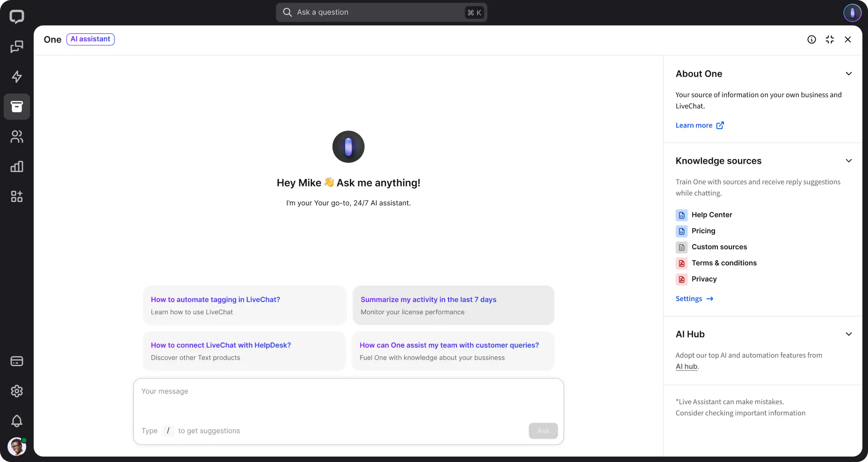868x462 pixels.
Task: Open the Apps marketplace icon
Action: pos(17,196)
